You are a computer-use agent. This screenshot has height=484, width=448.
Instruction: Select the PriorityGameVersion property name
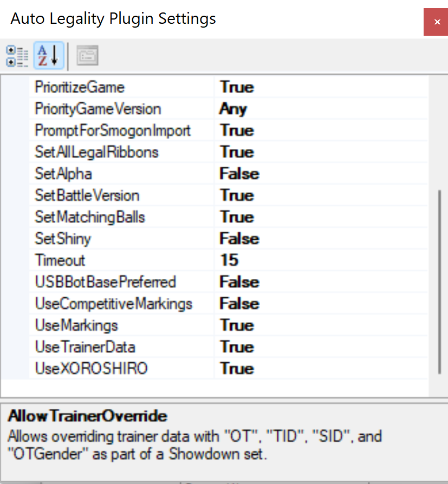(x=98, y=109)
